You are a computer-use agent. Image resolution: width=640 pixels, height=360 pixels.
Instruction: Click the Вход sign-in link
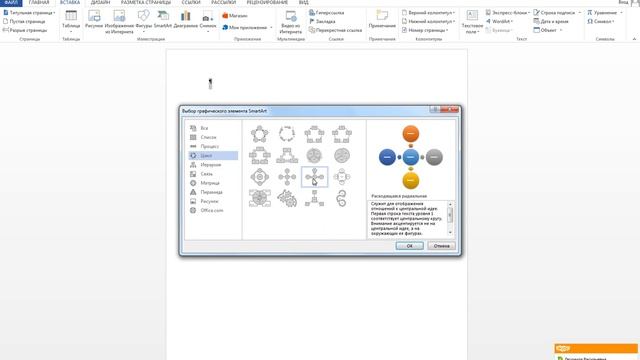(623, 2)
